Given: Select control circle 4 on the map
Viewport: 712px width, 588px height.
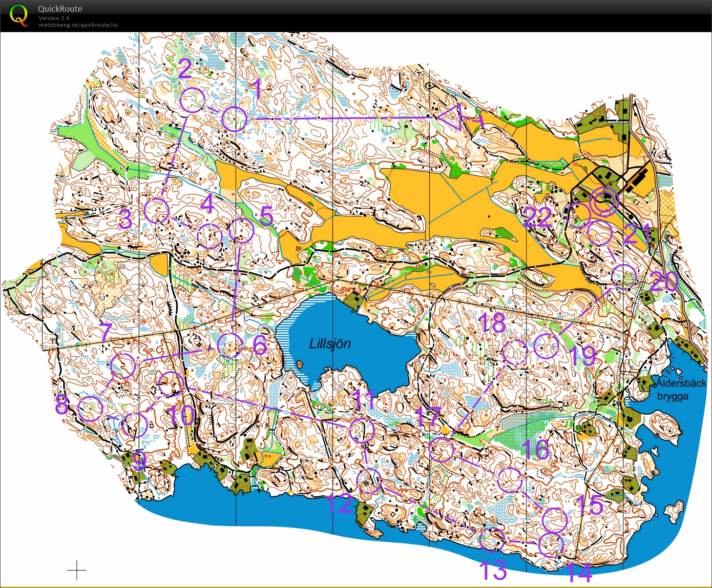Looking at the screenshot, I should pos(209,236).
